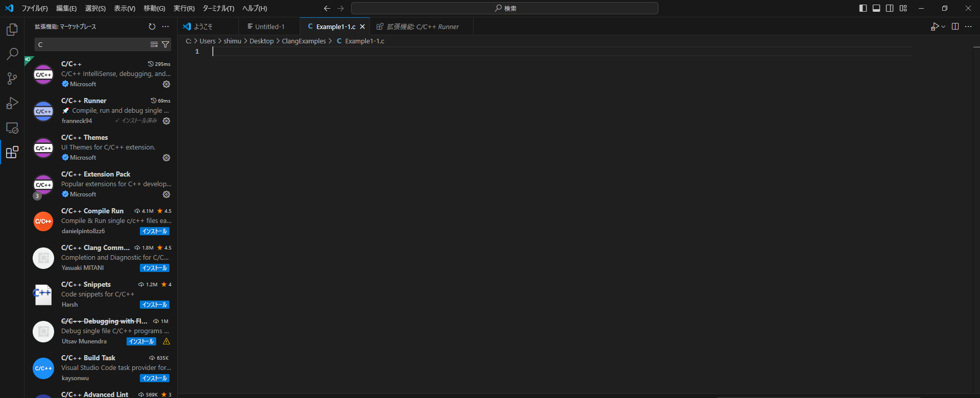Viewport: 980px width, 398px height.
Task: Go back with the left arrow
Action: tap(327, 8)
